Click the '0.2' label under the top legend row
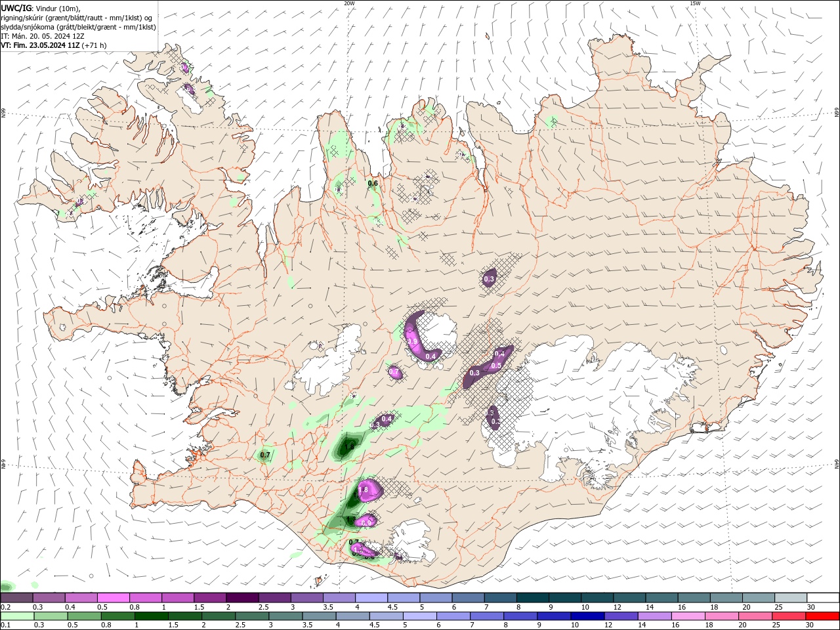The width and height of the screenshot is (840, 630). click(5, 607)
